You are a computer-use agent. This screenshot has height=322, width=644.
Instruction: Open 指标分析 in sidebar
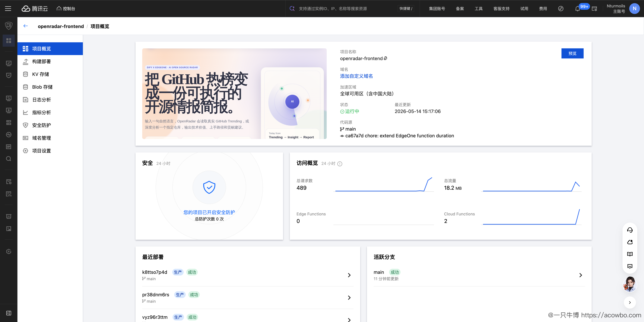pyautogui.click(x=50, y=112)
